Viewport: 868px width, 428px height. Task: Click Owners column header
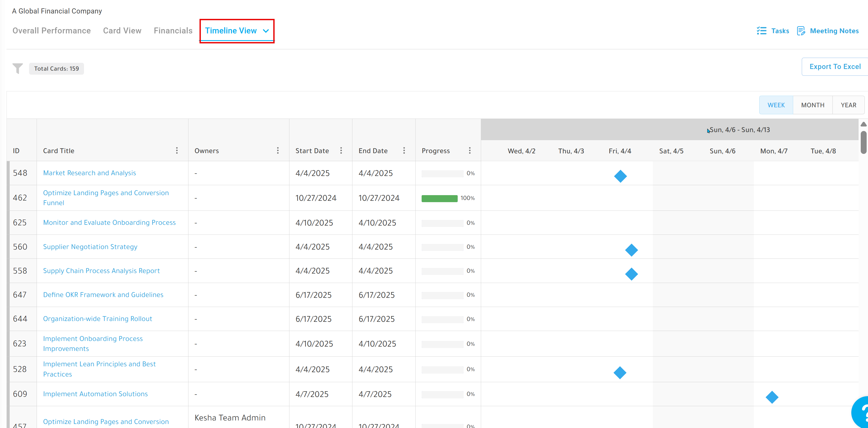(x=206, y=150)
